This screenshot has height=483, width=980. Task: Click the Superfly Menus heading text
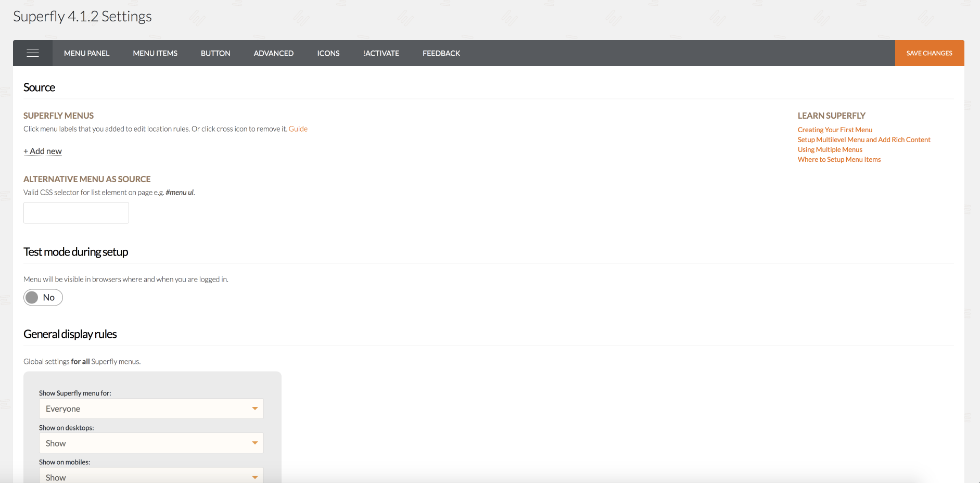click(x=58, y=116)
